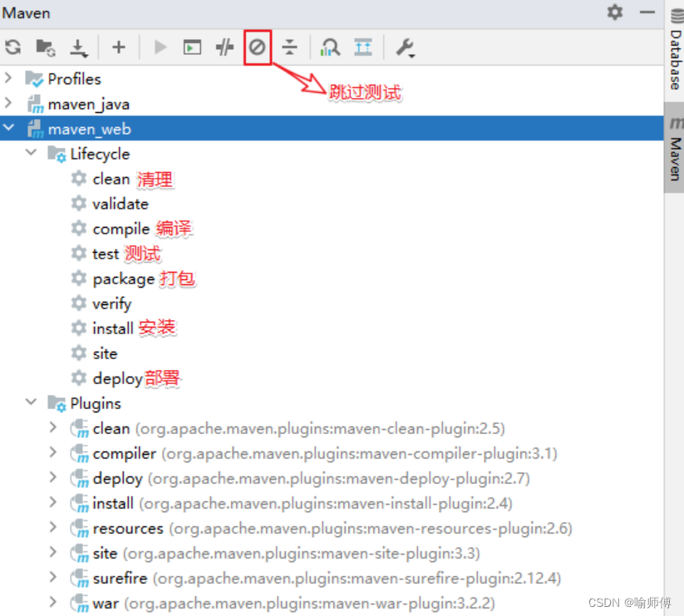
Task: Open Maven panel gear options
Action: 615,12
